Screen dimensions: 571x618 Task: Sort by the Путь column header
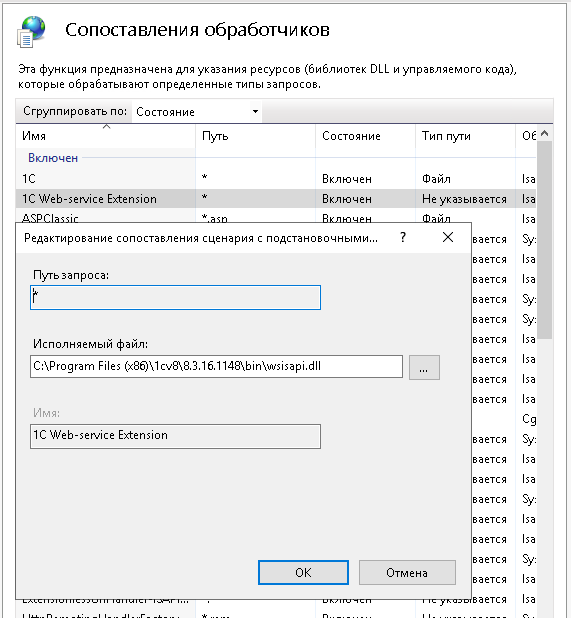(x=255, y=136)
